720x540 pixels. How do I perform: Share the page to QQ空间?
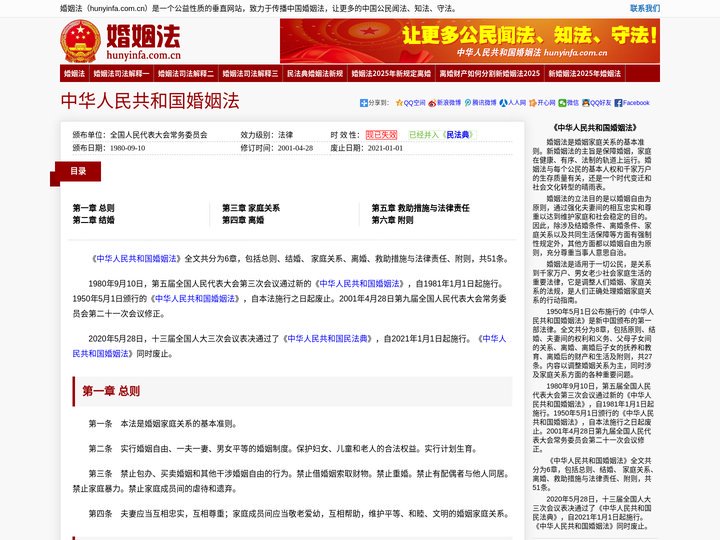tap(411, 103)
